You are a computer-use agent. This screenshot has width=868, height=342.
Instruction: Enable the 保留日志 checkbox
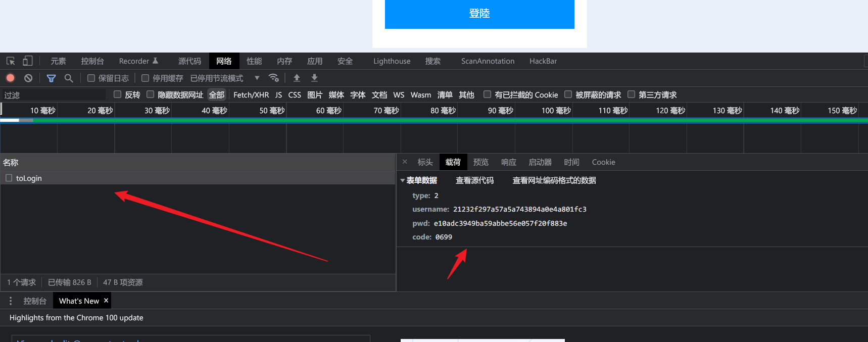point(91,78)
